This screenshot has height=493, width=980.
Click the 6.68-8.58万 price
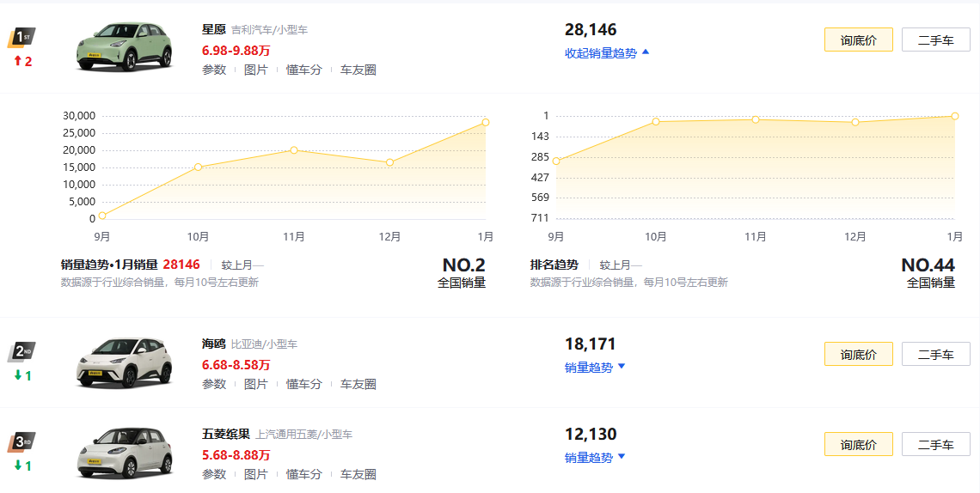point(236,364)
